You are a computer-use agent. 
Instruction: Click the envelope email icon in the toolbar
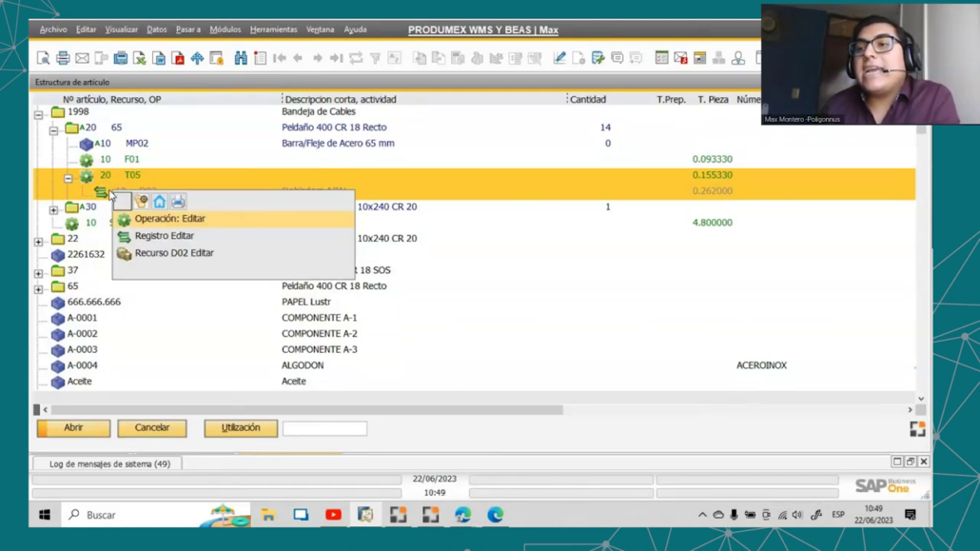coord(82,58)
